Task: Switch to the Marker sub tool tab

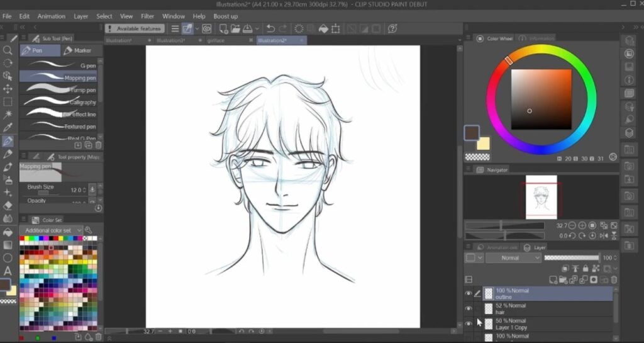Action: pos(82,50)
